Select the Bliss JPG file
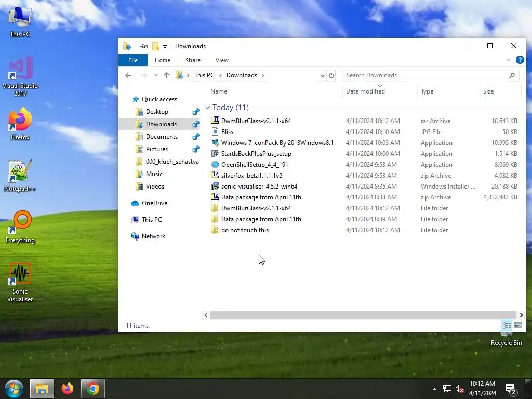Screen dimensions: 532x399 pos(227,131)
